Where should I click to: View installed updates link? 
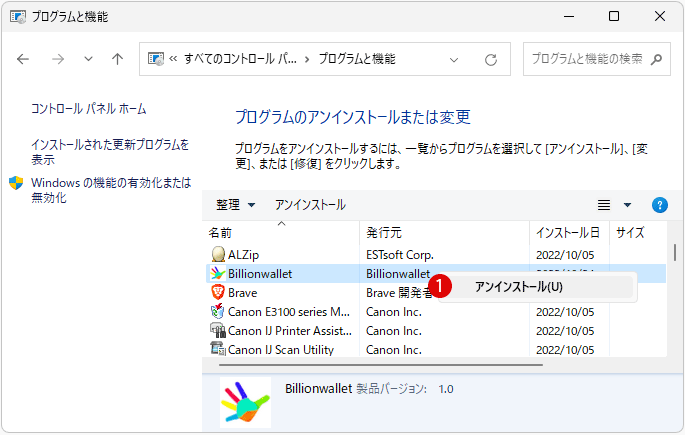point(110,152)
